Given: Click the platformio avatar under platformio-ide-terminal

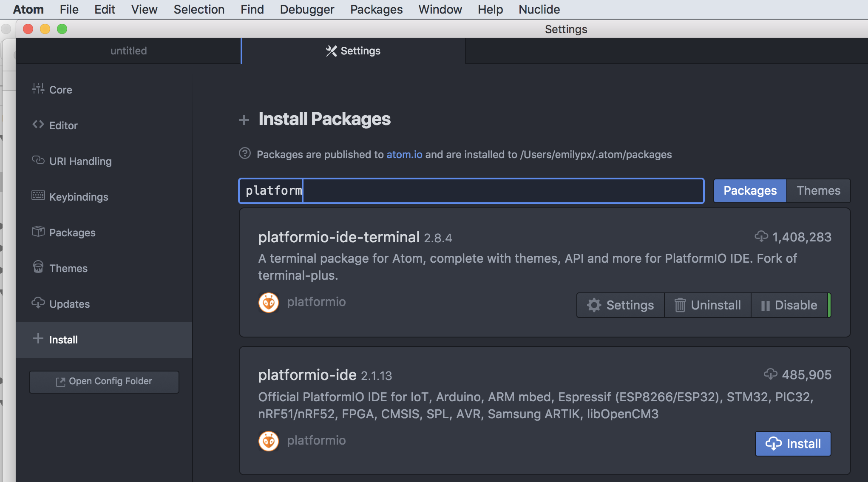Looking at the screenshot, I should point(269,303).
